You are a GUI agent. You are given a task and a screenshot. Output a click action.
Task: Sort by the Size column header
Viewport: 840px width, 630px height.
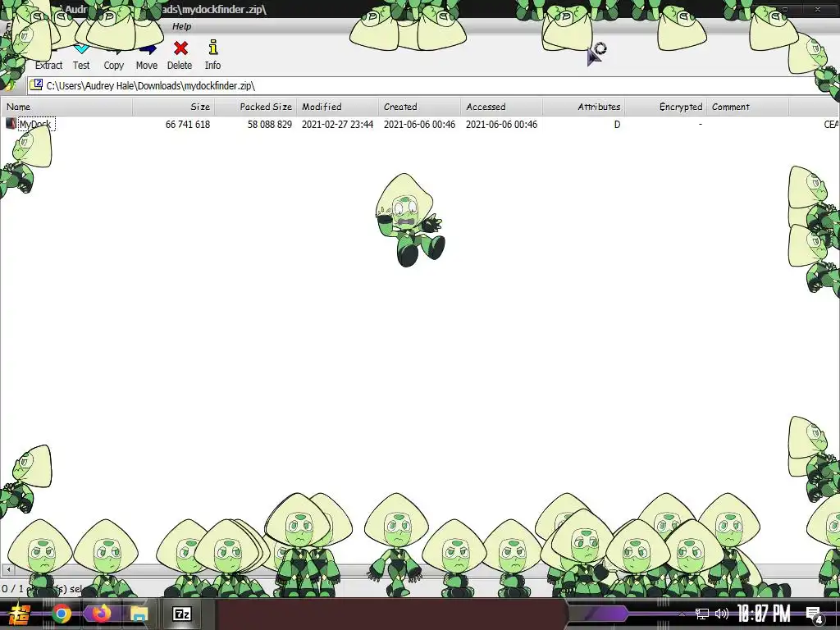(x=174, y=107)
